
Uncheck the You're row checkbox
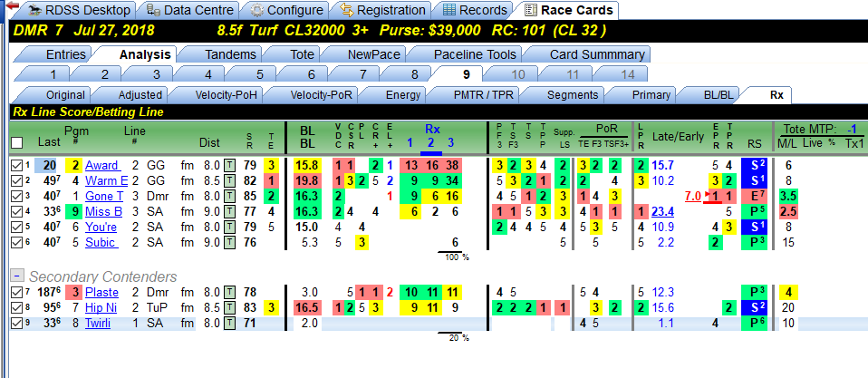(17, 227)
